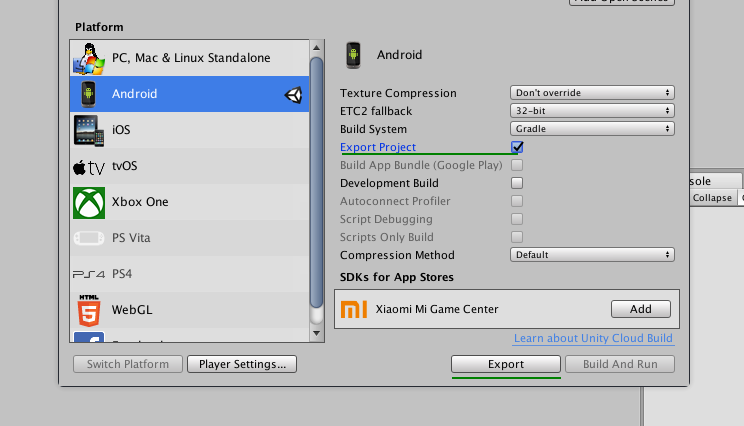Click platform list scrollbar down arrow
Viewport: 744px width, 426px height.
(316, 333)
